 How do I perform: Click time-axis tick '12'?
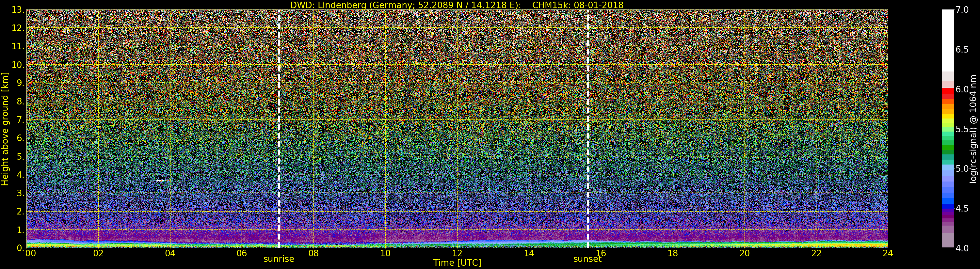[x=457, y=253]
